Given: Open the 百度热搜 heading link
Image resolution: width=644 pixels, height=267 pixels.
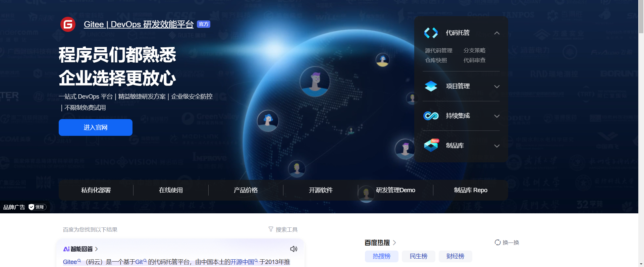Looking at the screenshot, I should coord(380,243).
